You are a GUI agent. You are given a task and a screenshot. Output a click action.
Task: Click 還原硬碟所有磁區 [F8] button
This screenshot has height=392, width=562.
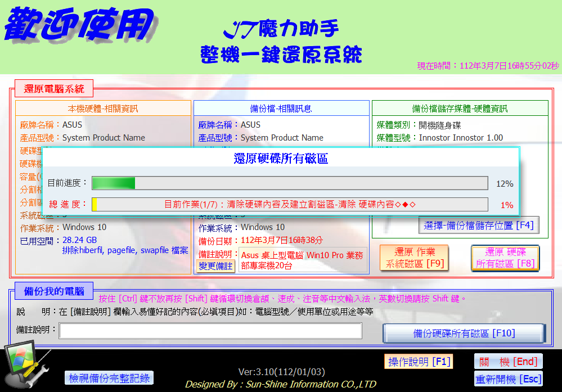click(x=505, y=258)
